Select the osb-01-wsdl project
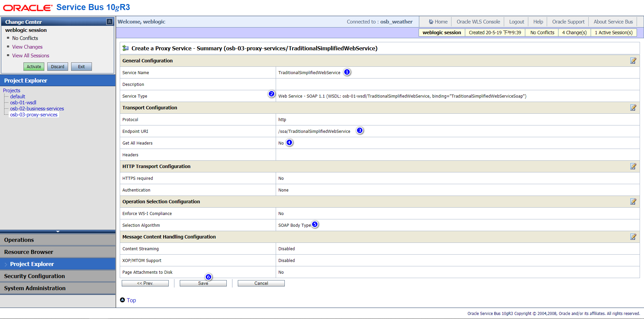Image resolution: width=644 pixels, height=319 pixels. pos(23,103)
